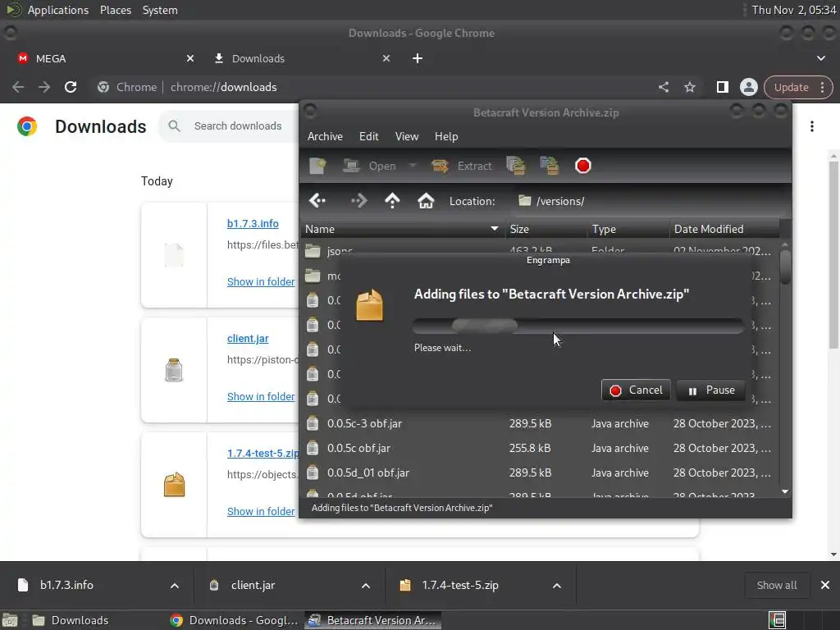Open the System menu in top panel
This screenshot has height=630, width=840.
tap(160, 10)
